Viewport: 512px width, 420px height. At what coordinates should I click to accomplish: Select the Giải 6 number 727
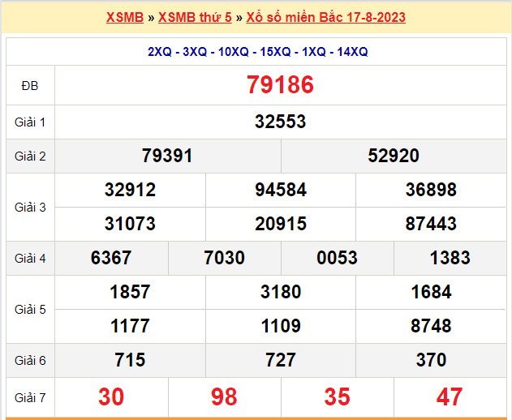[281, 360]
